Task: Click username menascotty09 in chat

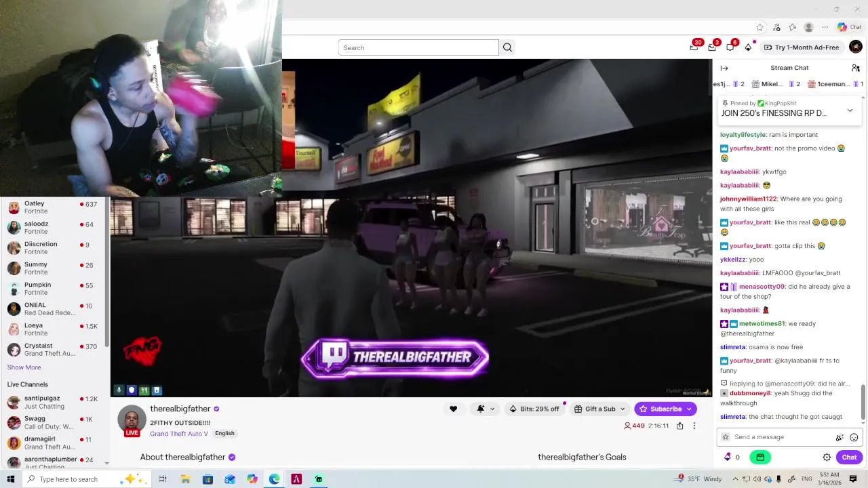Action: click(x=762, y=287)
